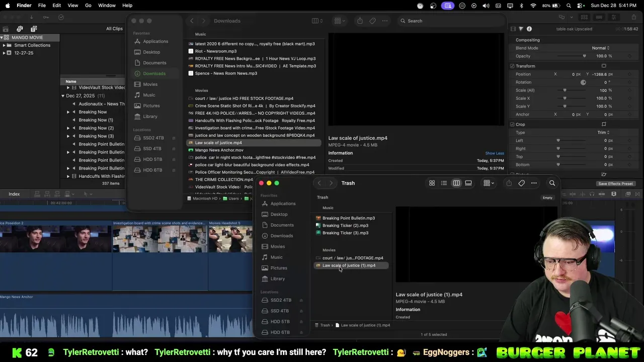This screenshot has width=644, height=362.
Task: Show the Color inspector triangle icon
Action: point(521,29)
